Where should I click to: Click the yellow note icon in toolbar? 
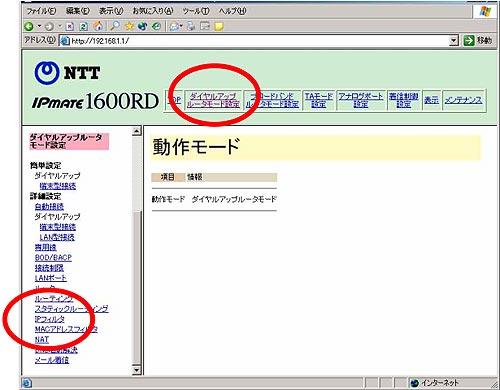219,26
